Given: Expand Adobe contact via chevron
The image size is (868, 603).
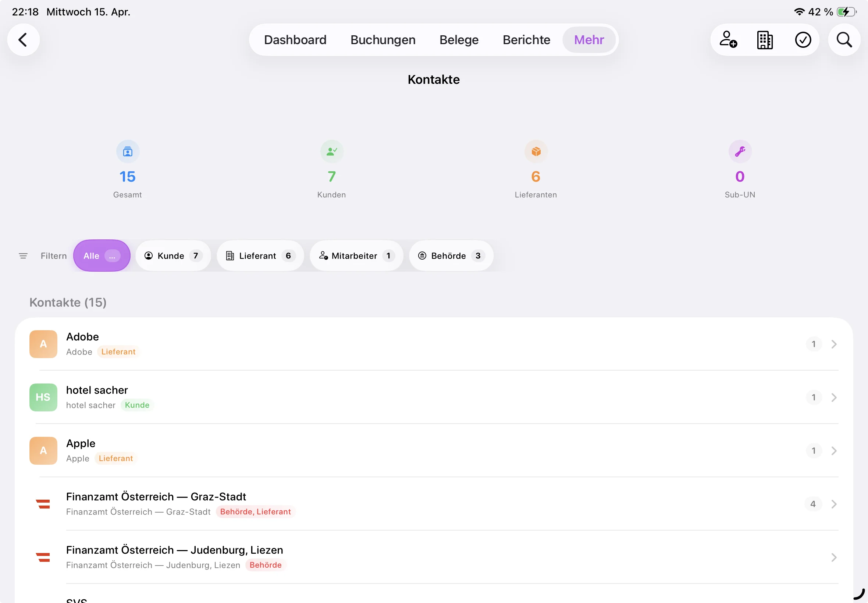Looking at the screenshot, I should [834, 344].
